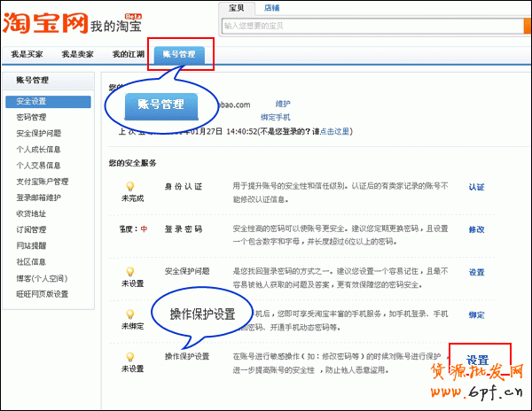Click 认证 link for identity verification
Screen dimensions: 532x411
coord(476,187)
